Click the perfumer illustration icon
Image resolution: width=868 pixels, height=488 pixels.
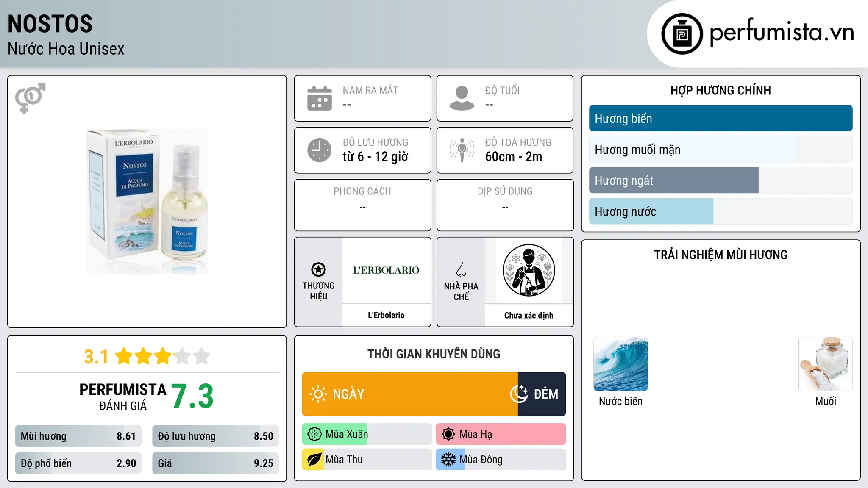[x=529, y=270]
